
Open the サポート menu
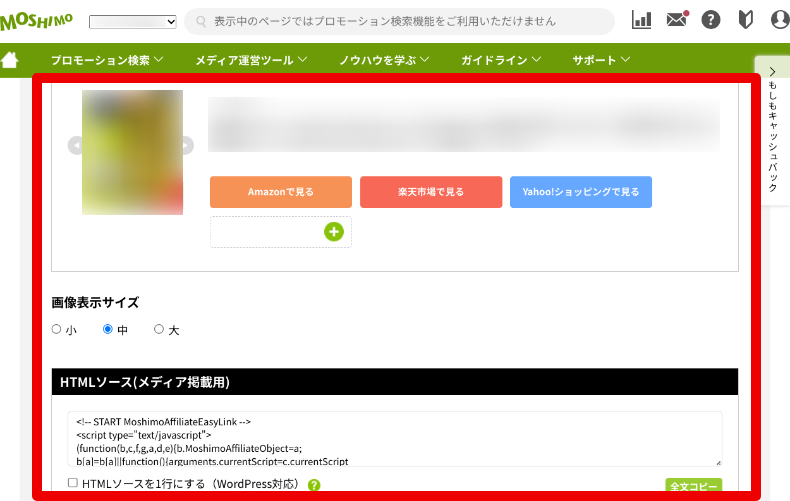(x=601, y=60)
